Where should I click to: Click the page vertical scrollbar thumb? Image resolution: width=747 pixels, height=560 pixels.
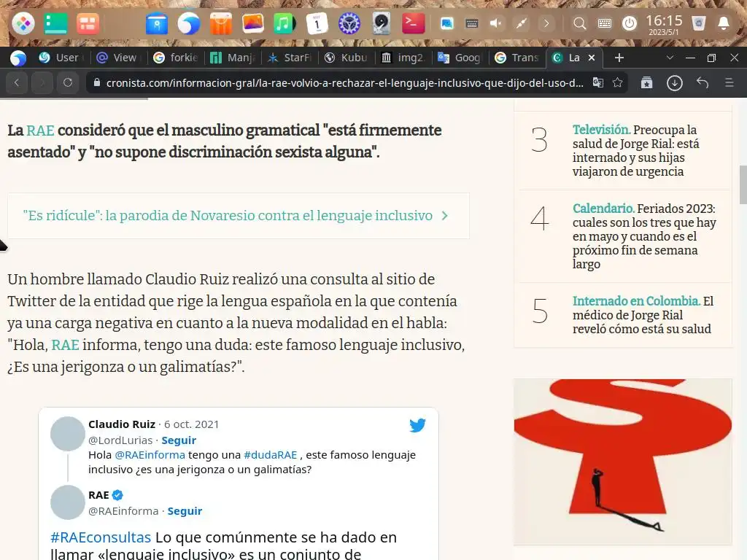[x=743, y=184]
